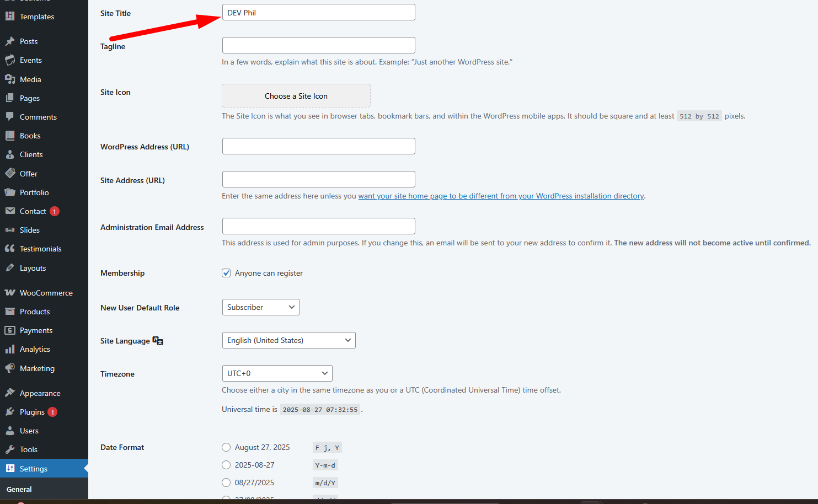The image size is (818, 504).
Task: Click the Slides icon in sidebar
Action: pos(10,230)
